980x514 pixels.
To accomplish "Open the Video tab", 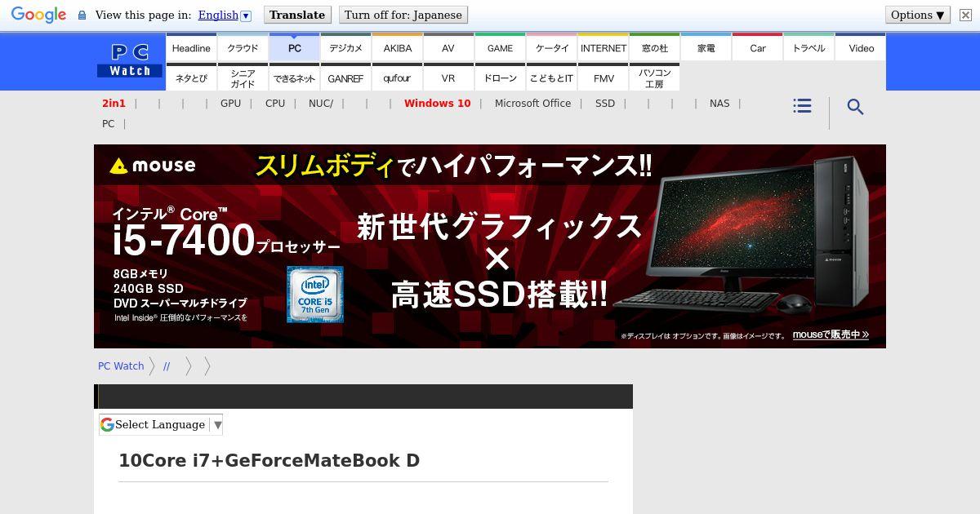I will tap(861, 47).
